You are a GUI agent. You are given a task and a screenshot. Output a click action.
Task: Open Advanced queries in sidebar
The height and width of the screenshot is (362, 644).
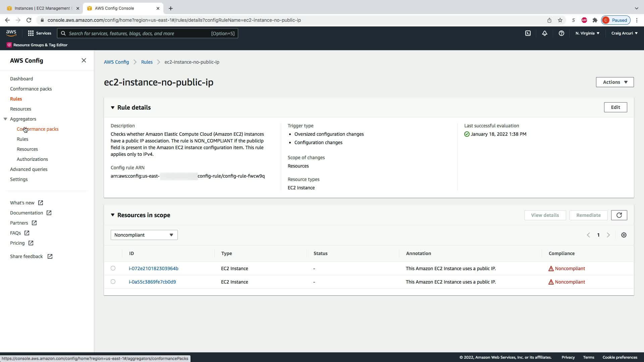click(29, 169)
